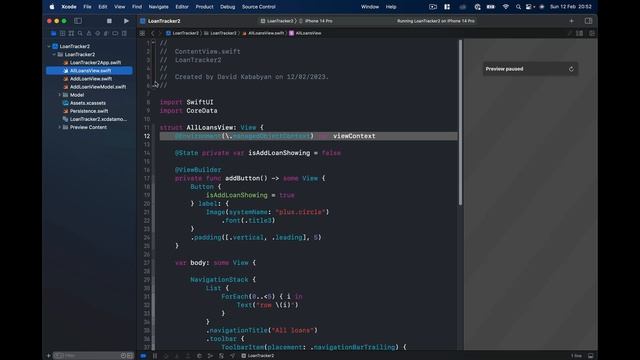The width and height of the screenshot is (640, 360).
Task: Stop the running LoanTracker2 app
Action: 109,21
